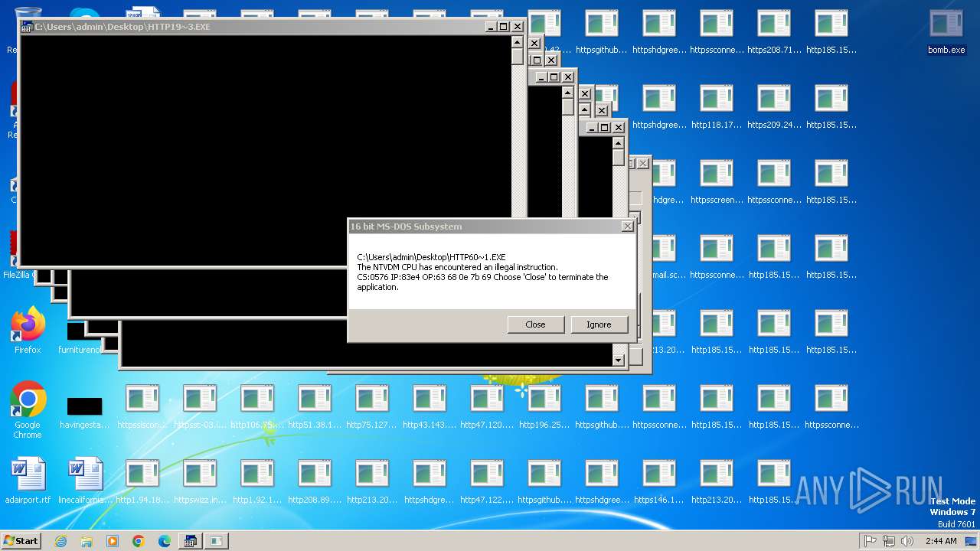Open Windows Explorer folder icon on taskbar

point(87,541)
